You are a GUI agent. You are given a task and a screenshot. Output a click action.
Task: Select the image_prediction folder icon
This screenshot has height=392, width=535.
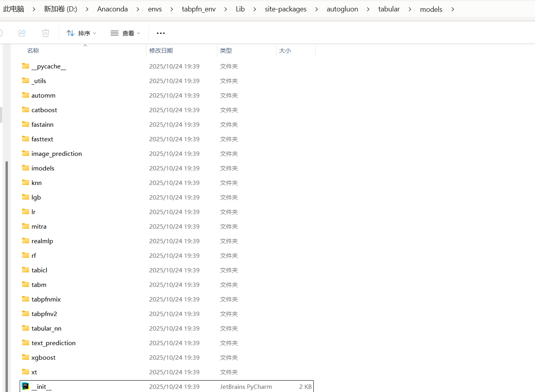26,153
